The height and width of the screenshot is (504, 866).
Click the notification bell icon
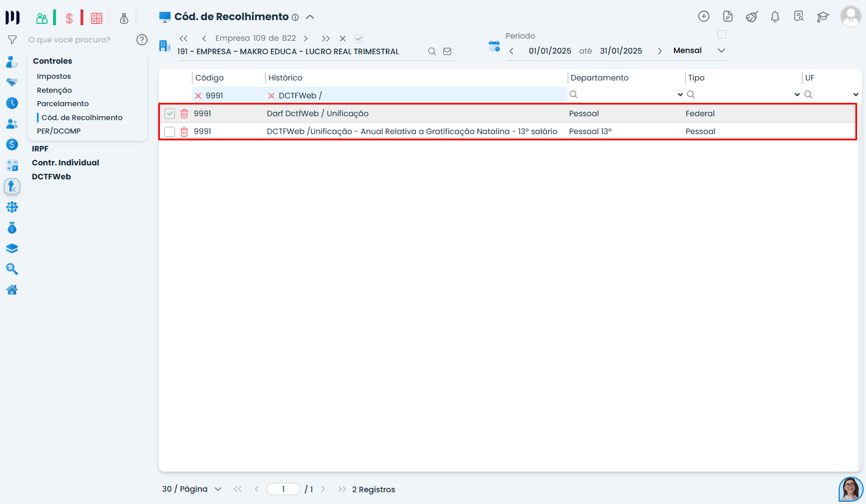tap(775, 17)
